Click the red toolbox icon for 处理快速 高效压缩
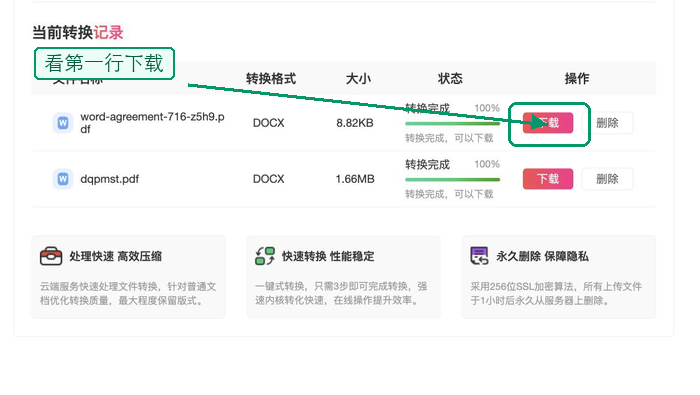700x395 pixels. [51, 256]
